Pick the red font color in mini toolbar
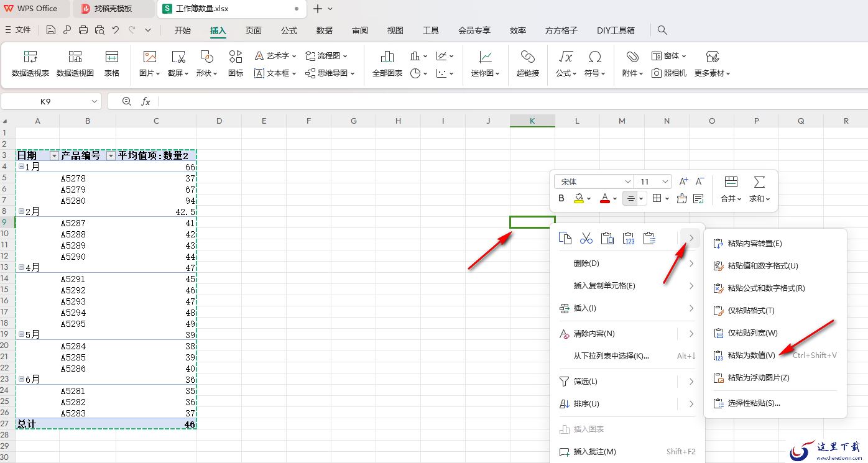Screen dimensions: 868x463 [605, 198]
